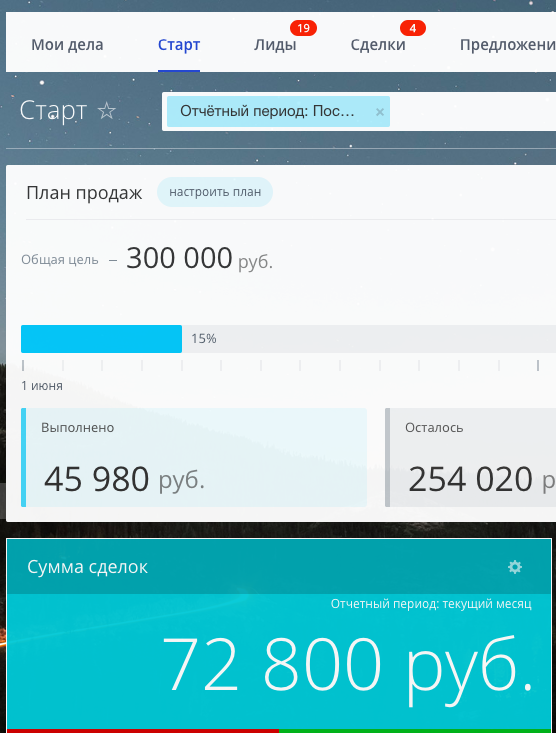Remove the Отчётный период filter chip
This screenshot has height=733, width=556.
click(x=380, y=112)
